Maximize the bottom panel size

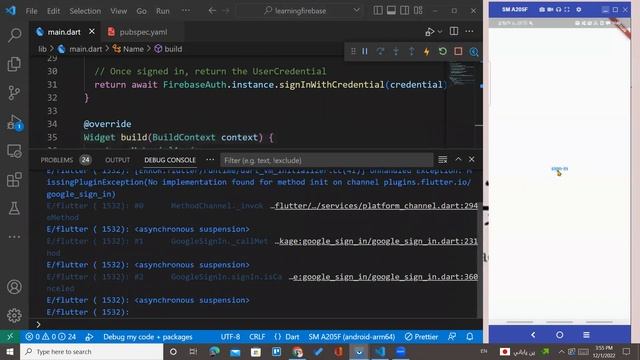(458, 160)
